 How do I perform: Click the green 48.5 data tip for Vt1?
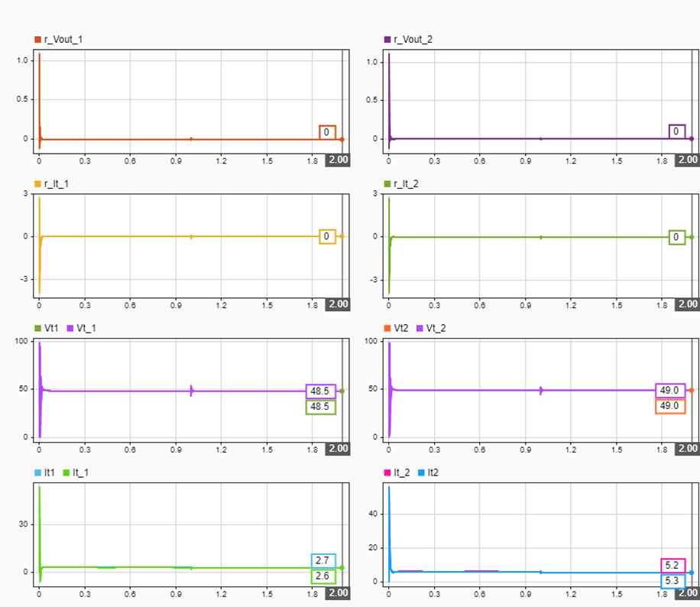[320, 407]
